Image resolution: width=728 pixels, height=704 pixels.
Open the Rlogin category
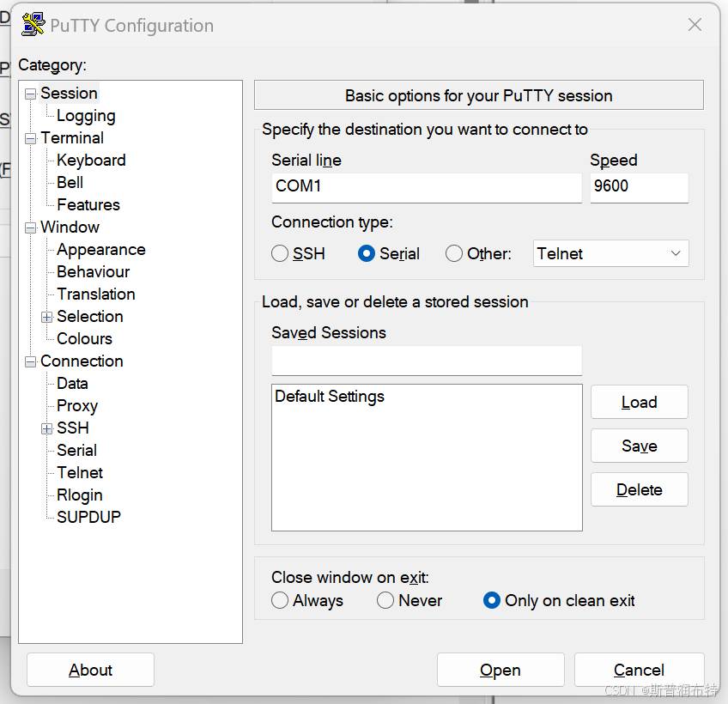click(x=79, y=495)
